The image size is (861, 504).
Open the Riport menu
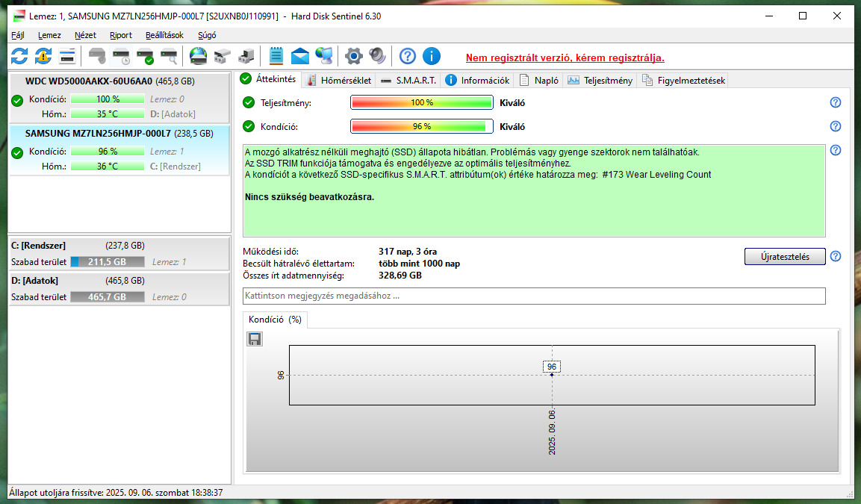pos(121,35)
